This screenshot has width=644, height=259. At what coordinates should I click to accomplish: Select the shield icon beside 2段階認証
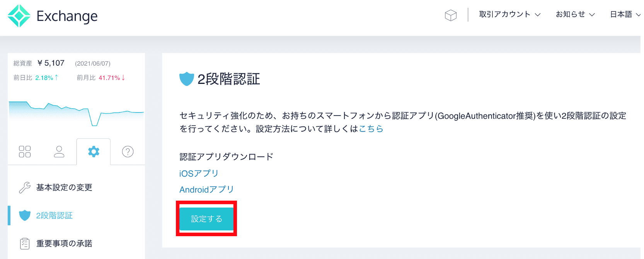(24, 215)
